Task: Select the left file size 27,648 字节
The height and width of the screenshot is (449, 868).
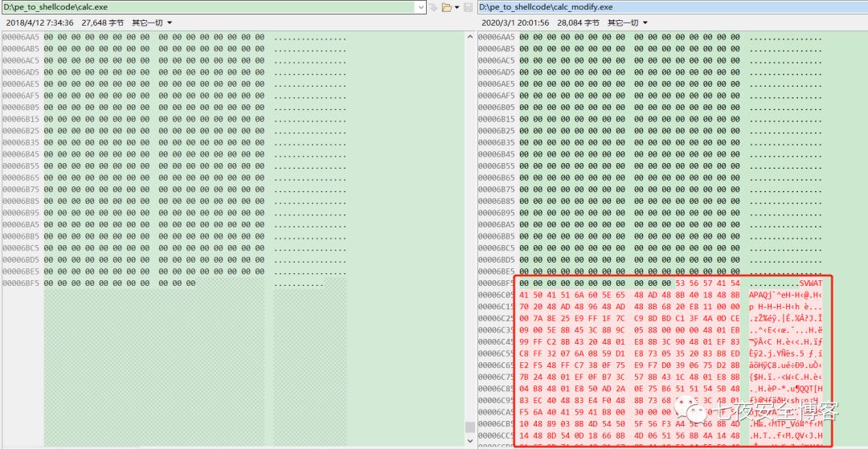Action: point(102,22)
